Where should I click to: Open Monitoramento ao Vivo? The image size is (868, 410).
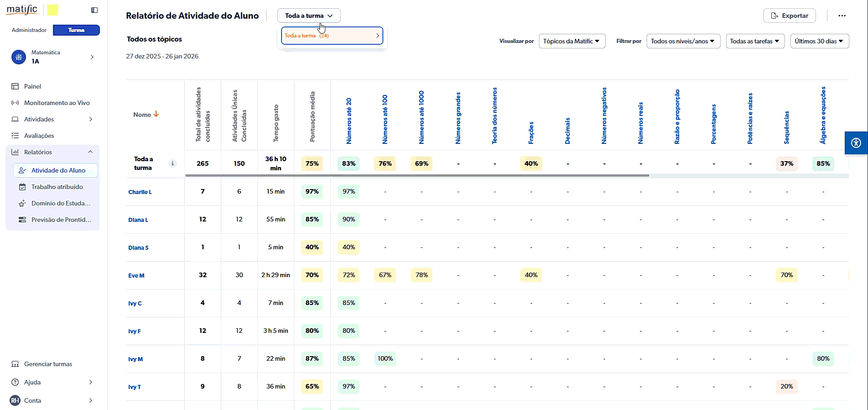coord(57,103)
